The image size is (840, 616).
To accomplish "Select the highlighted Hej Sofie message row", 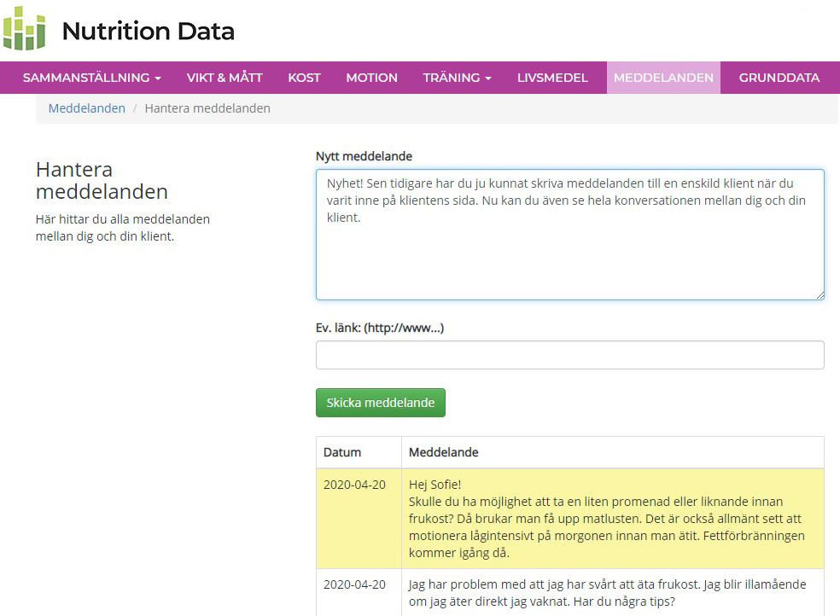I will click(607, 518).
